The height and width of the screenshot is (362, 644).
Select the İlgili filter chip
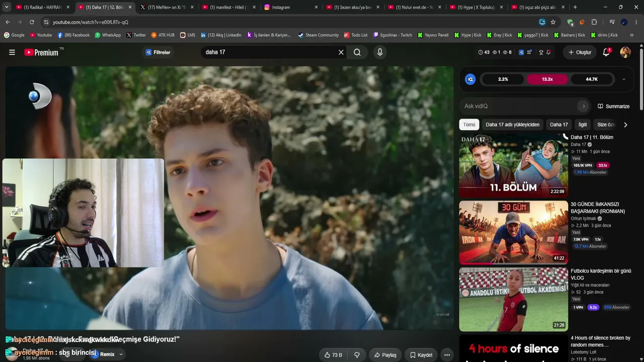pos(583,125)
